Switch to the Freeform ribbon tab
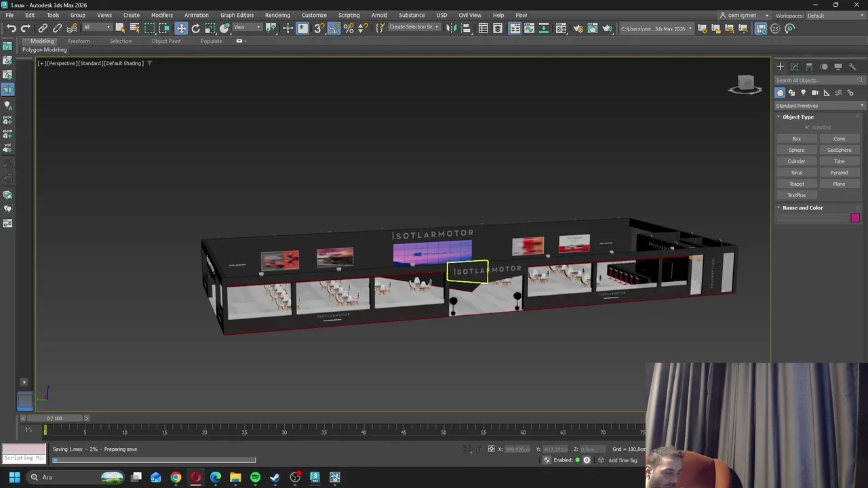This screenshot has width=868, height=488. pyautogui.click(x=79, y=41)
